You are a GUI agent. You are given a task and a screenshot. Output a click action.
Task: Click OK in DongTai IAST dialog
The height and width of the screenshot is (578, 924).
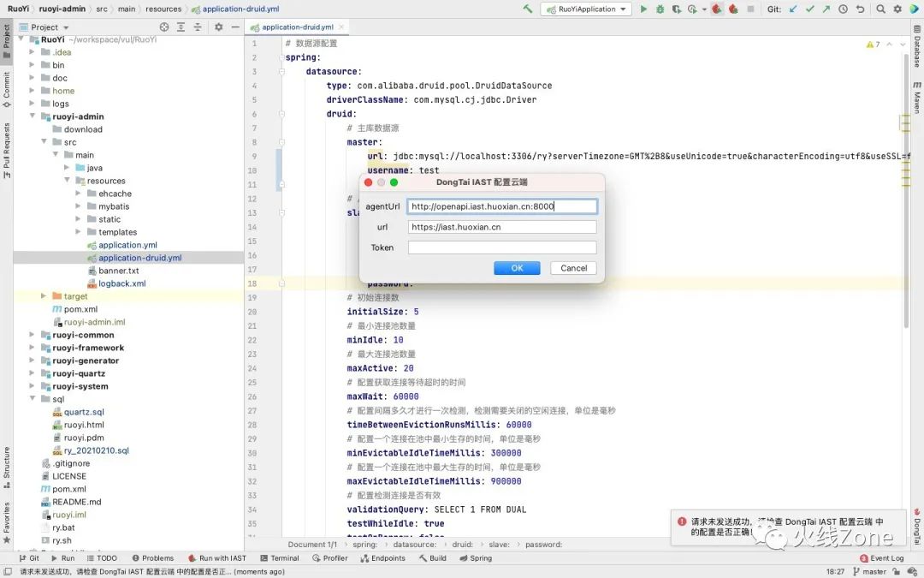pos(517,268)
